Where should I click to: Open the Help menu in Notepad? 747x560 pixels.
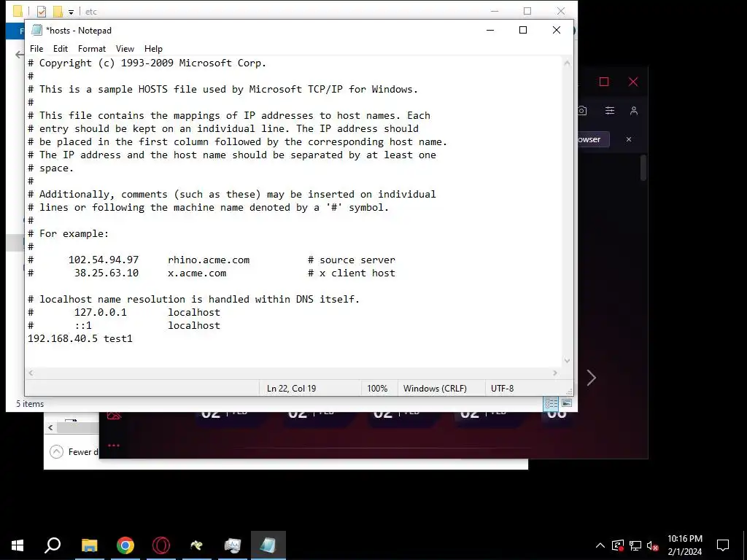coord(153,49)
